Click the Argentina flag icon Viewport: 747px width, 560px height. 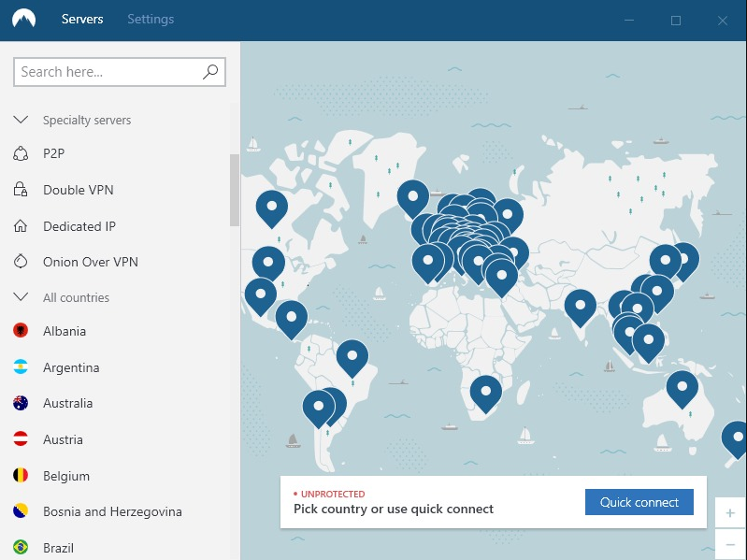pos(21,366)
